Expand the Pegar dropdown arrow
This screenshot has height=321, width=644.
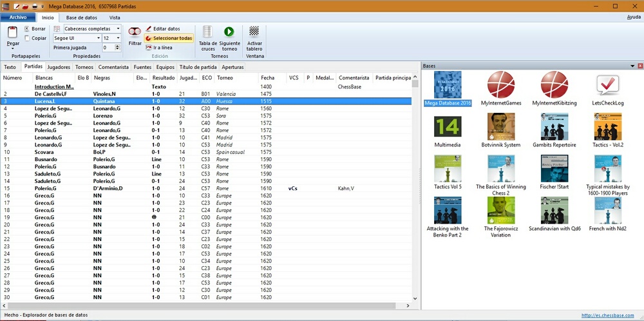pos(12,48)
